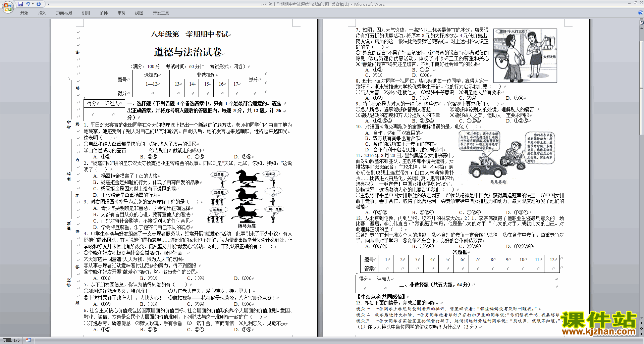Close the Word window

641,3
